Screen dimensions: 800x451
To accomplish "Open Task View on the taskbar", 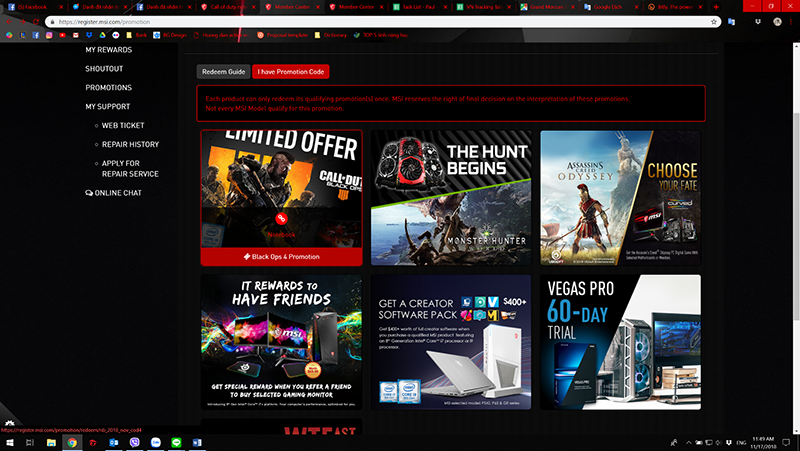I will tap(30, 442).
